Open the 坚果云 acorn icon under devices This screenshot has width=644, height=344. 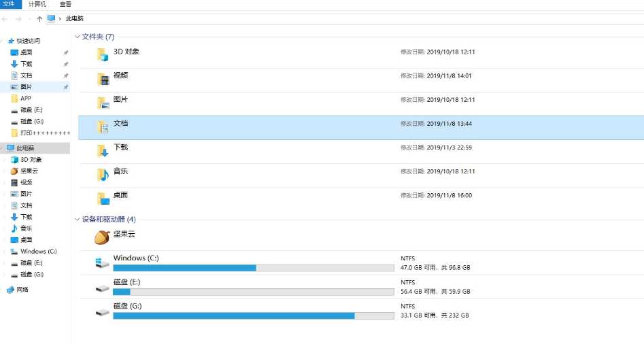point(102,237)
